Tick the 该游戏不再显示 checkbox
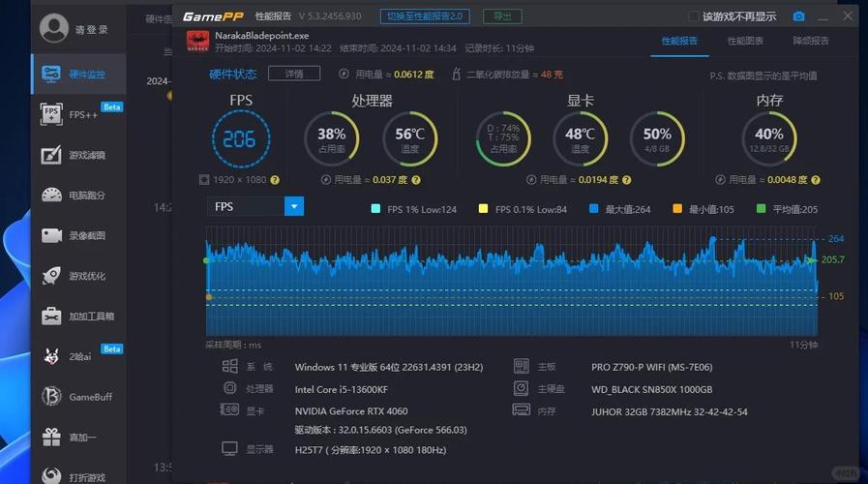Viewport: 868px width, 484px height. (x=693, y=16)
